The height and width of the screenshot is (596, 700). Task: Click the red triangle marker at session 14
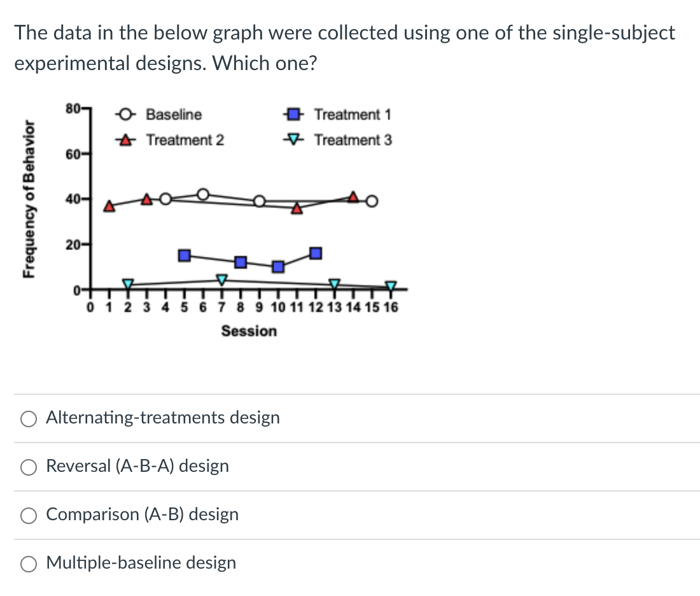click(352, 197)
